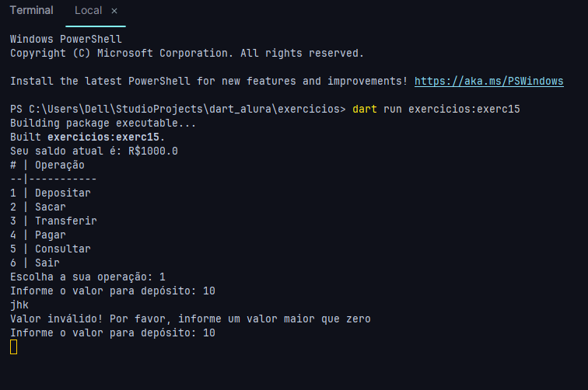The height and width of the screenshot is (390, 588).
Task: Click the 'dart run exercicios:exerc15' command
Action: (x=436, y=109)
